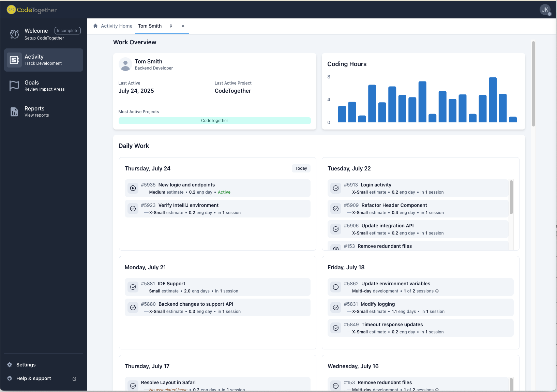557x392 pixels.
Task: Click play status icon for #5935
Action: pyautogui.click(x=133, y=188)
